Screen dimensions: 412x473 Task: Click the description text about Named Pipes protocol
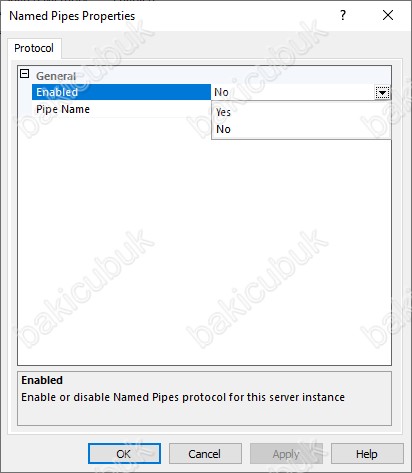point(183,397)
